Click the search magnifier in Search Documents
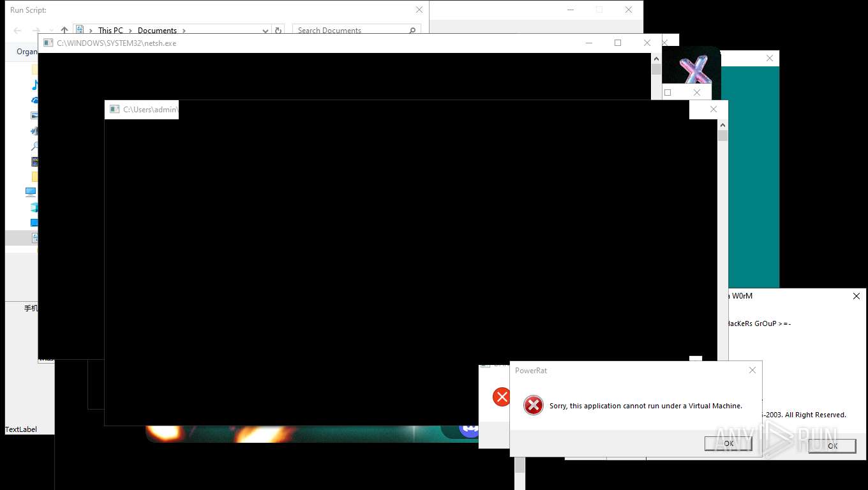The width and height of the screenshot is (868, 490). [x=412, y=30]
